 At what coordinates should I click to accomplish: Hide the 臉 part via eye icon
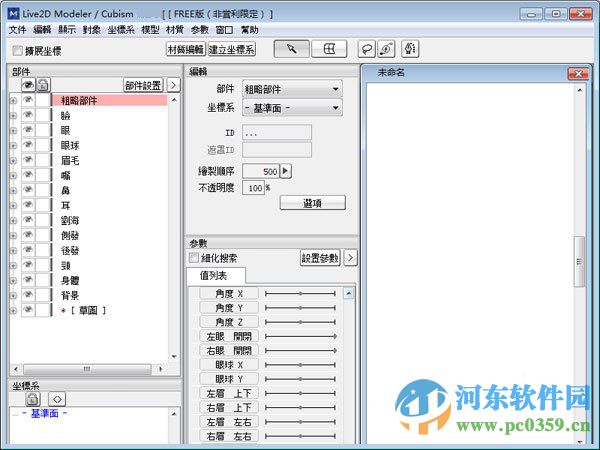pyautogui.click(x=28, y=115)
